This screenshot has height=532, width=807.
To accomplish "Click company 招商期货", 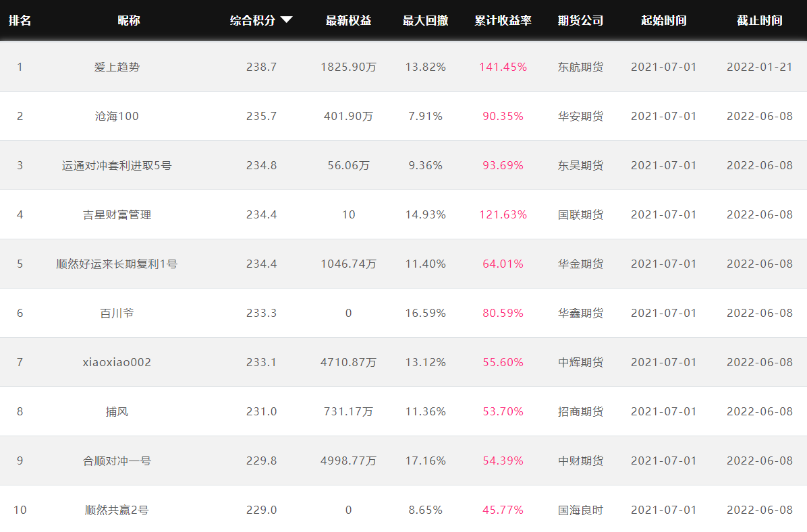I will 580,411.
